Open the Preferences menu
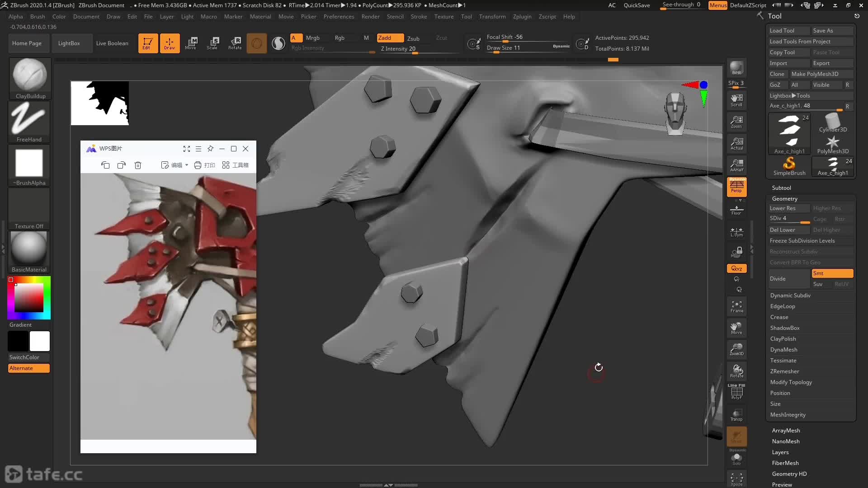 (x=339, y=17)
